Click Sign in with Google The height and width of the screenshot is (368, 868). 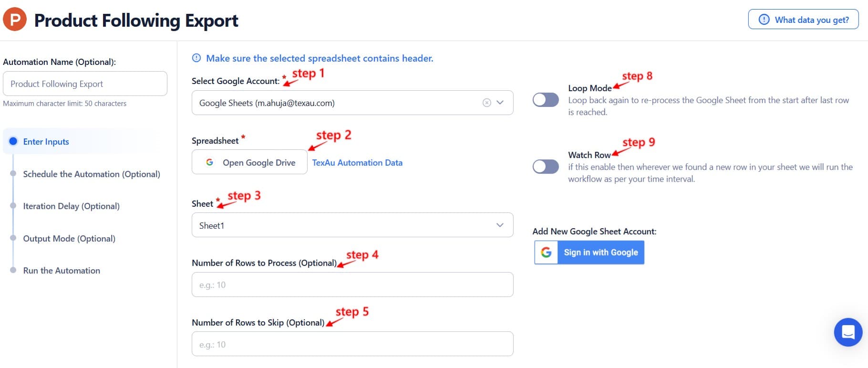pos(600,252)
